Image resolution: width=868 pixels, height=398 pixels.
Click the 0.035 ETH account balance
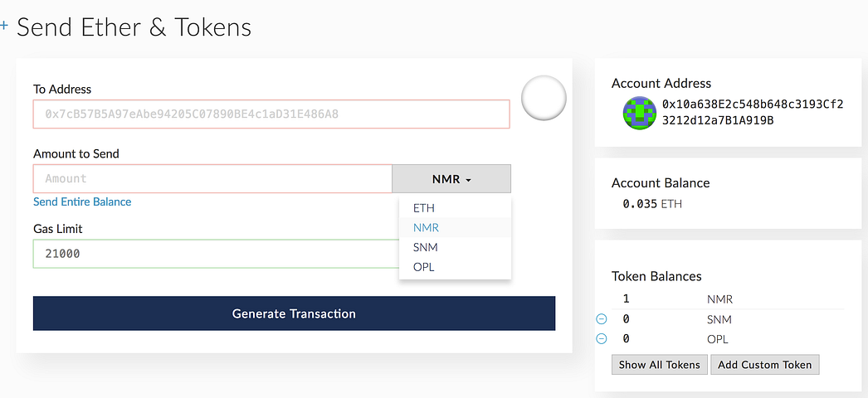[x=652, y=204]
